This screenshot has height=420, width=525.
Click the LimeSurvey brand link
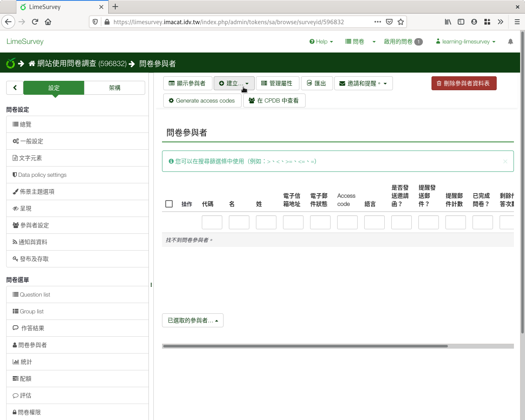(x=25, y=41)
